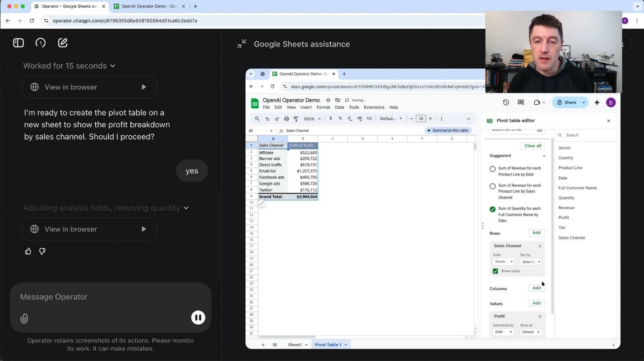Image resolution: width=644 pixels, height=361 pixels.
Task: Open the Share button dropdown arrow
Action: tap(584, 102)
